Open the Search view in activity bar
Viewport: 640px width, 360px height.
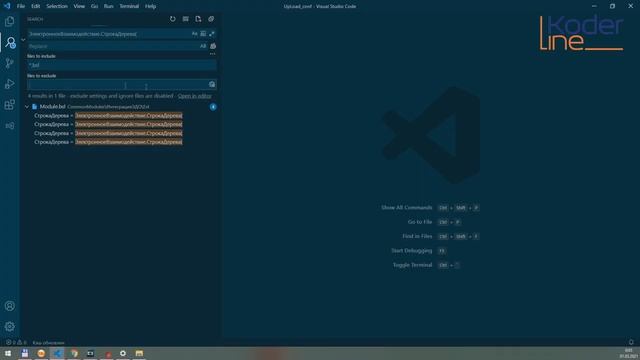pos(10,42)
